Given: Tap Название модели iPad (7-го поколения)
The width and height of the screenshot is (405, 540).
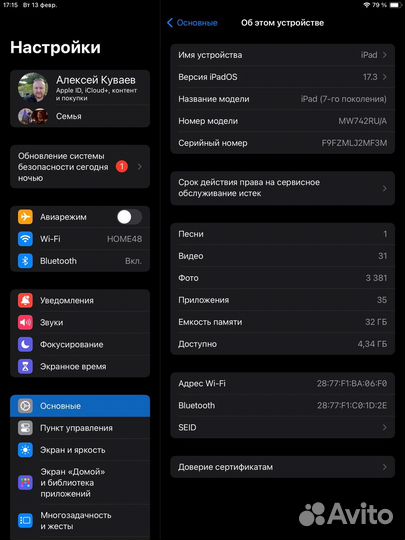Looking at the screenshot, I should click(282, 99).
